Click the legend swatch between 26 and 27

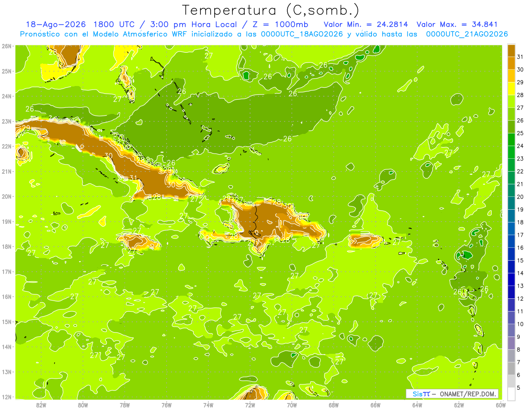511,114
